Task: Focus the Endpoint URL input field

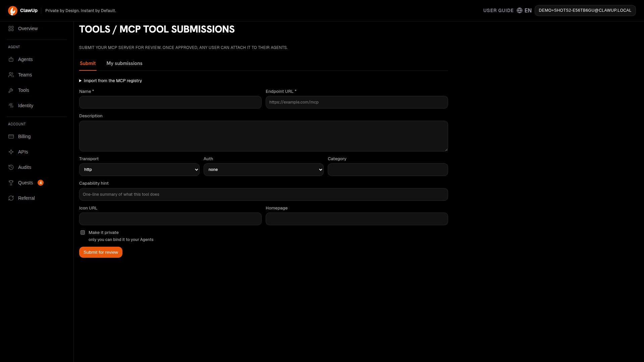Action: pyautogui.click(x=357, y=102)
